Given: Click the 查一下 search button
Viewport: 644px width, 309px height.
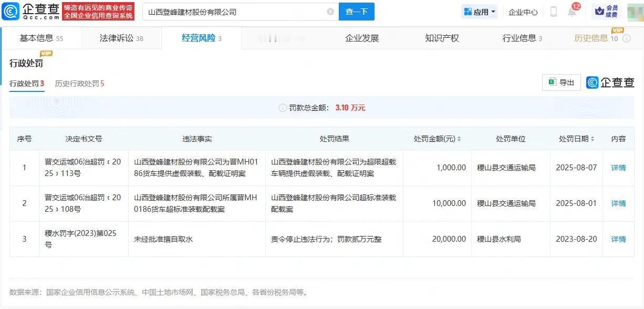Looking at the screenshot, I should click(x=356, y=12).
